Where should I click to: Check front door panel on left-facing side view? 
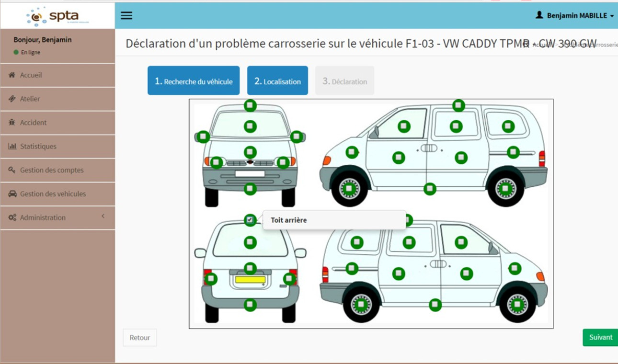coord(399,158)
